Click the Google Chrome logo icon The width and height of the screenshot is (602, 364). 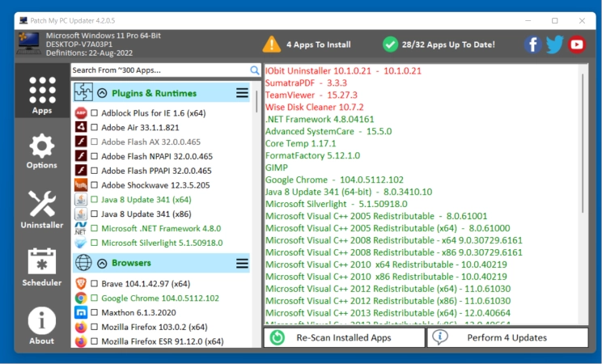click(x=81, y=298)
